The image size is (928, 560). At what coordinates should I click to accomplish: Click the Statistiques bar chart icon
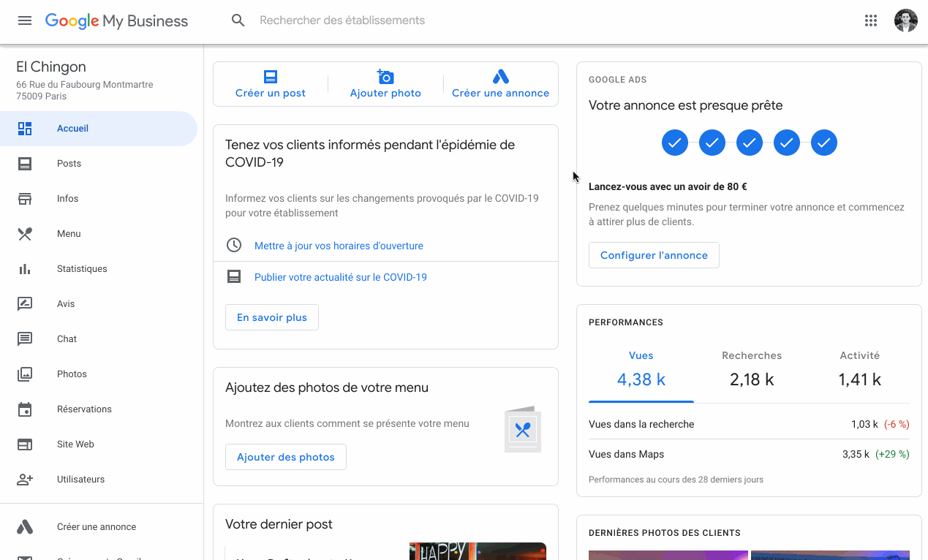tap(25, 269)
